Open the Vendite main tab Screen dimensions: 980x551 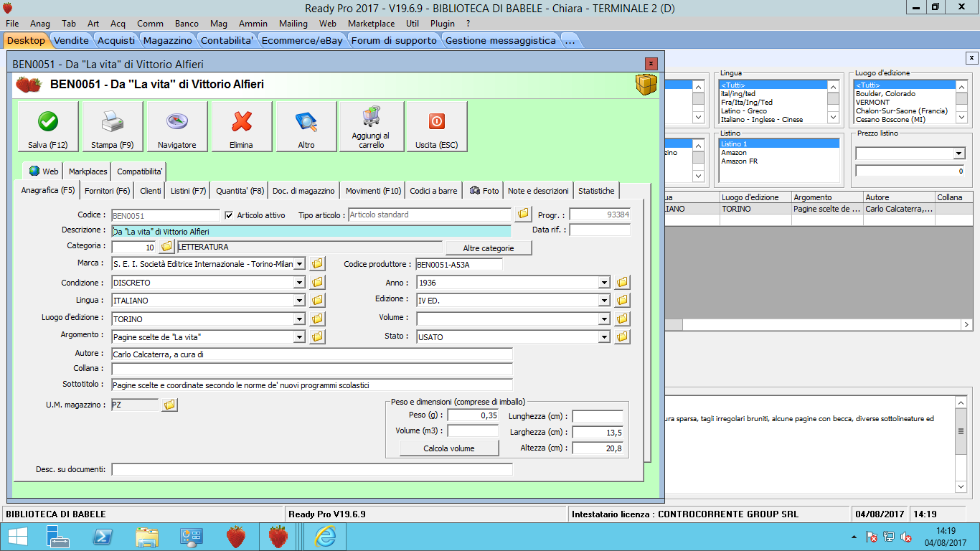click(72, 40)
